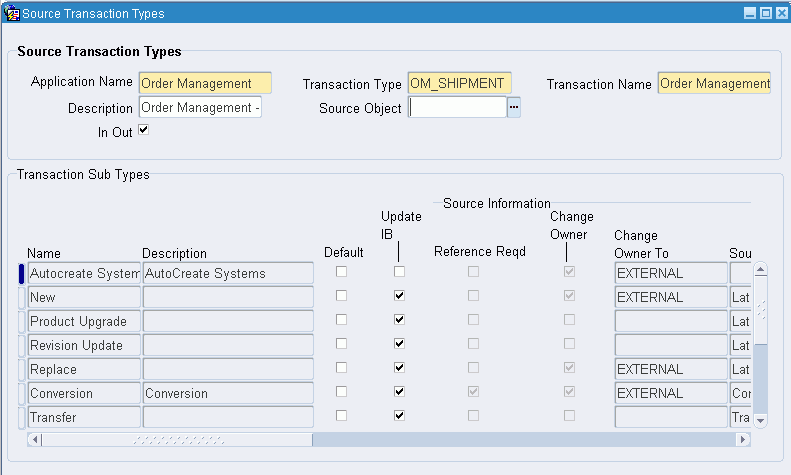The width and height of the screenshot is (791, 475).
Task: Click the Description field showing Order Management -
Action: click(200, 107)
